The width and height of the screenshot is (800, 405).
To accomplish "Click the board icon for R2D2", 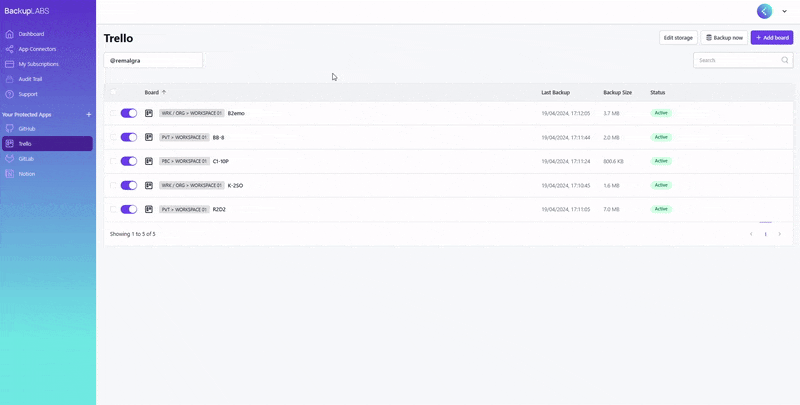I will (149, 209).
